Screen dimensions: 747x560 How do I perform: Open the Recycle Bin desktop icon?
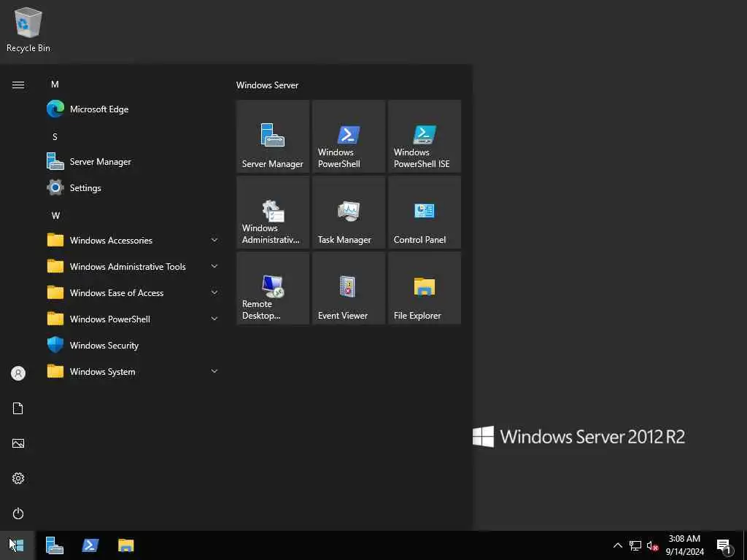28,29
